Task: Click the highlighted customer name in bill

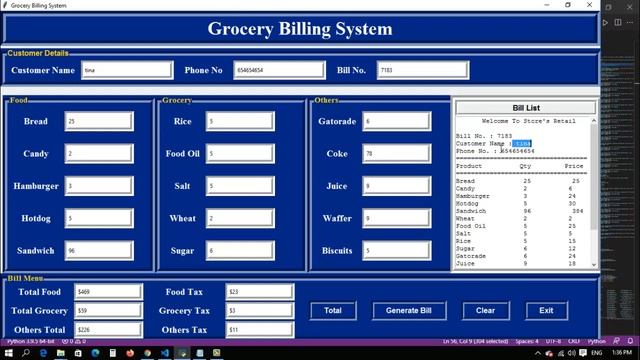Action: click(522, 144)
